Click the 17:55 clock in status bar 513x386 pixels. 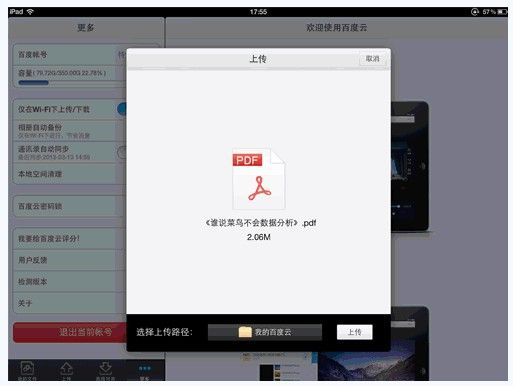(x=258, y=12)
